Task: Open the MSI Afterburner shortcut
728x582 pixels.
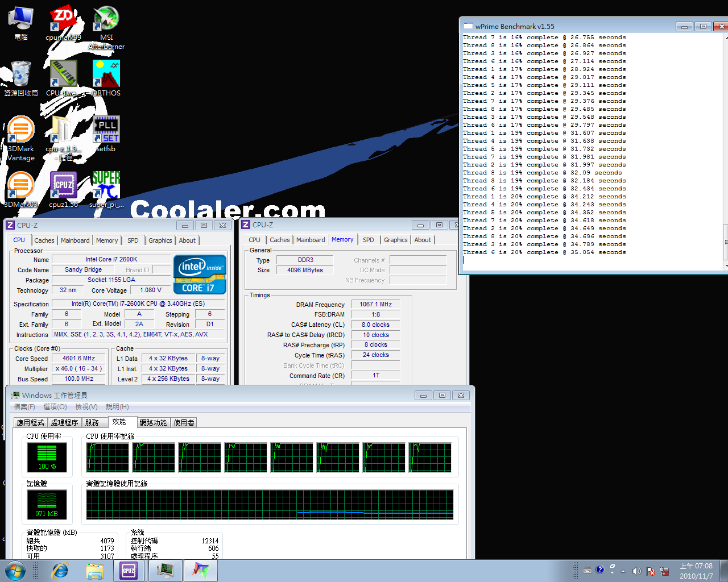Action: 106,28
